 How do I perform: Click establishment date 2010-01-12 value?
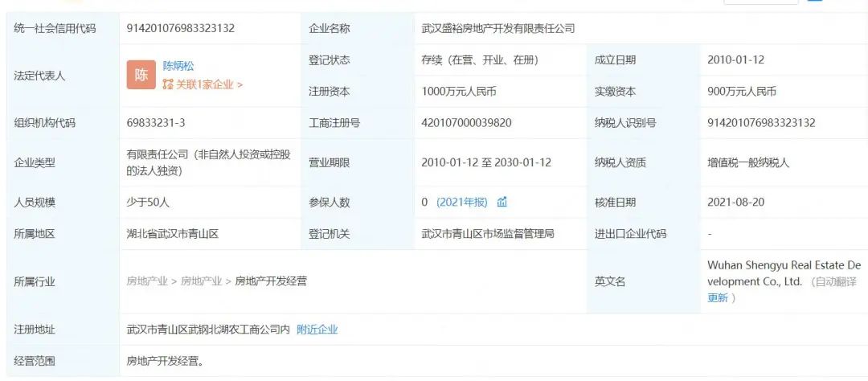click(x=735, y=60)
